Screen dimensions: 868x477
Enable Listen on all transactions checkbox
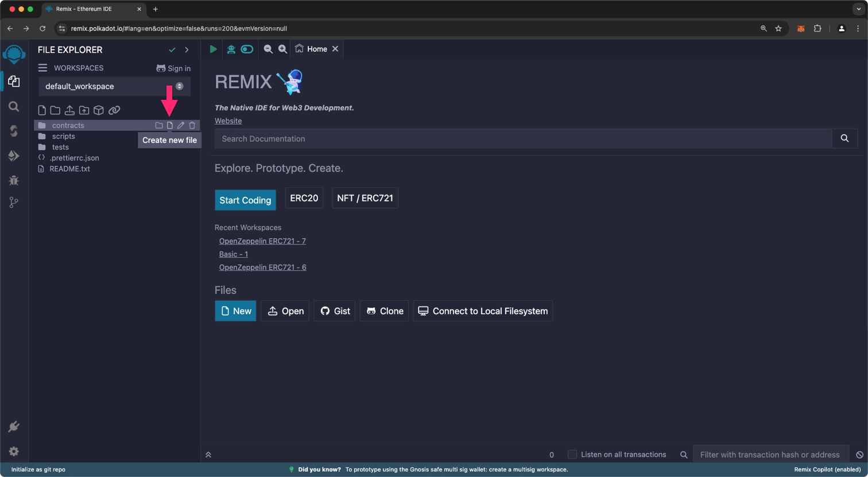pos(572,455)
